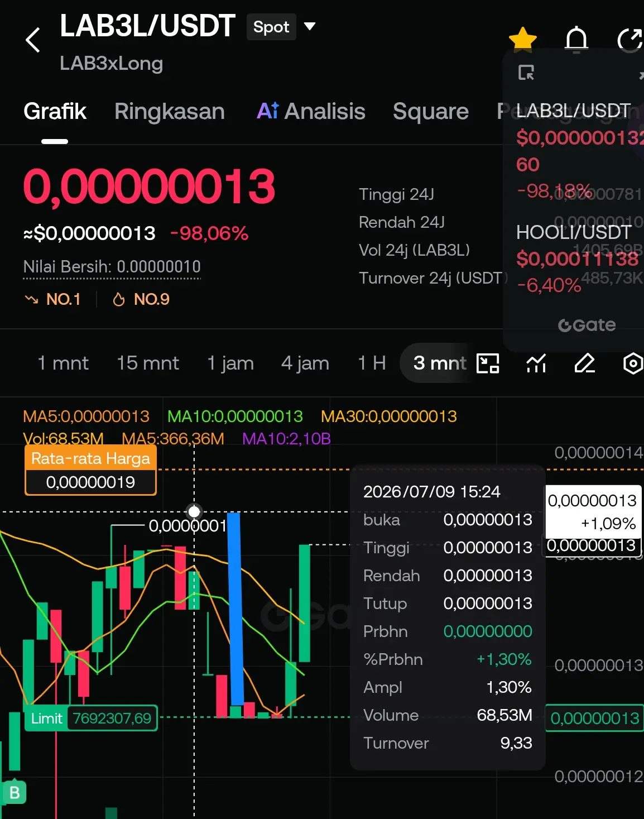Tap the Vol:68,53M volume label
The width and height of the screenshot is (644, 819).
[63, 439]
